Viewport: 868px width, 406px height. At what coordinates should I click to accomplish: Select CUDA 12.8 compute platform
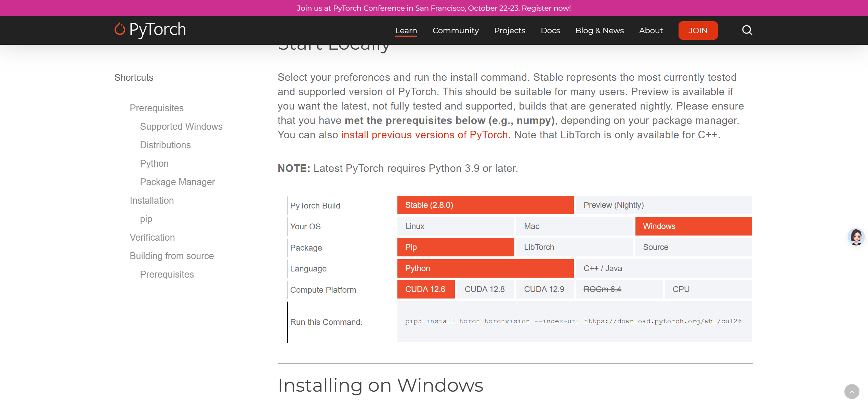coord(485,289)
